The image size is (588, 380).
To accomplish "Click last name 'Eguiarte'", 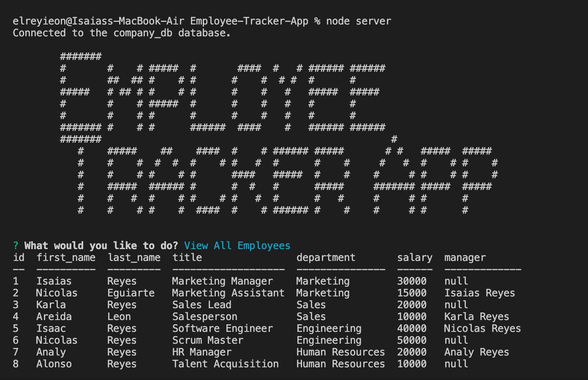I will (x=131, y=293).
